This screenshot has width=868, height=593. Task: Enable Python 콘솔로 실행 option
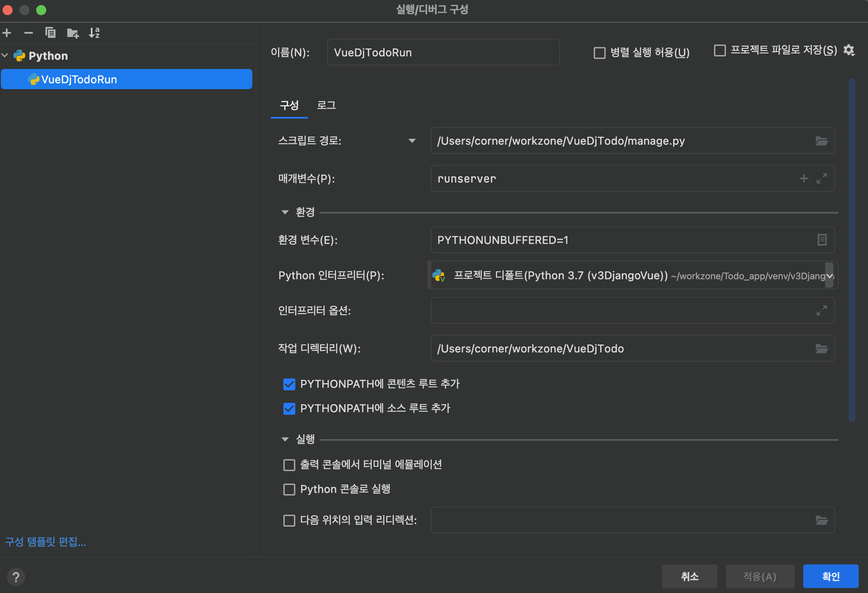tap(289, 490)
